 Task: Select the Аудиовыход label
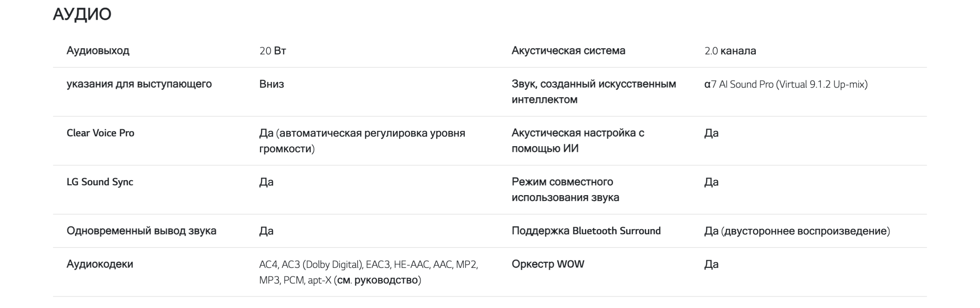coord(98,51)
